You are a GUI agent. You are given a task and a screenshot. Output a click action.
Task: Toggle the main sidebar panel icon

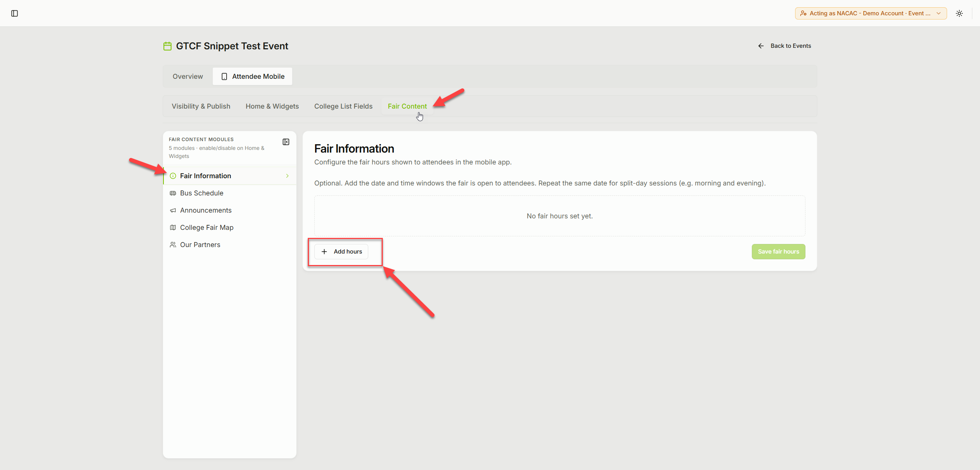15,13
